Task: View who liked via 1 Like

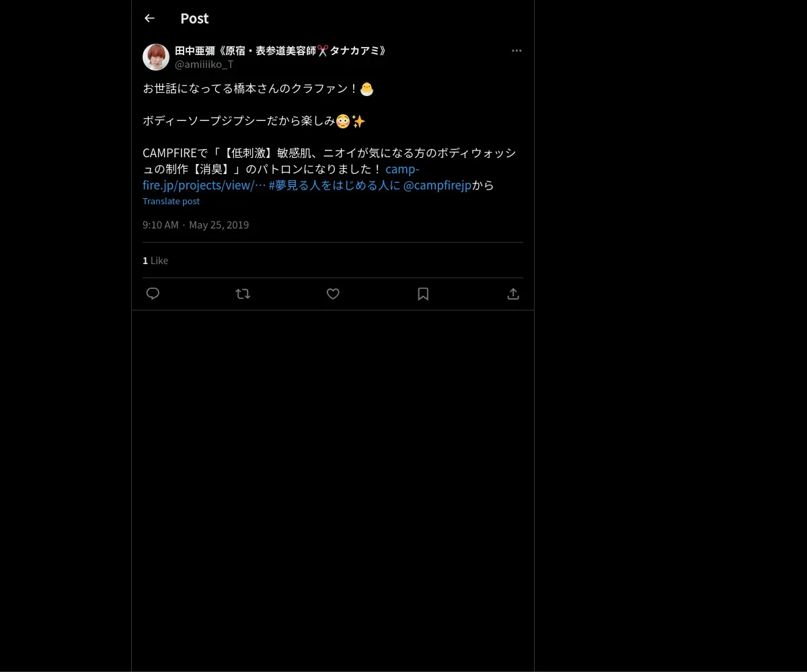Action: click(155, 261)
